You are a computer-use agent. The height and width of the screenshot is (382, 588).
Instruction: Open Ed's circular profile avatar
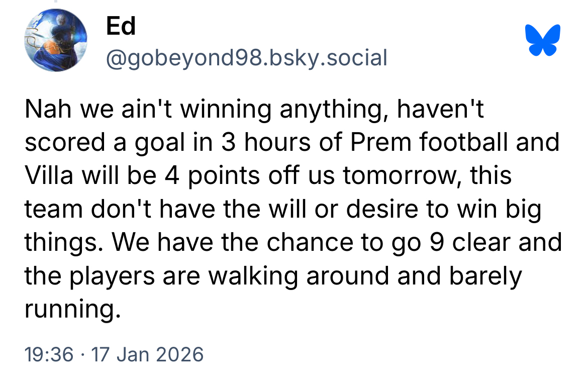click(56, 40)
